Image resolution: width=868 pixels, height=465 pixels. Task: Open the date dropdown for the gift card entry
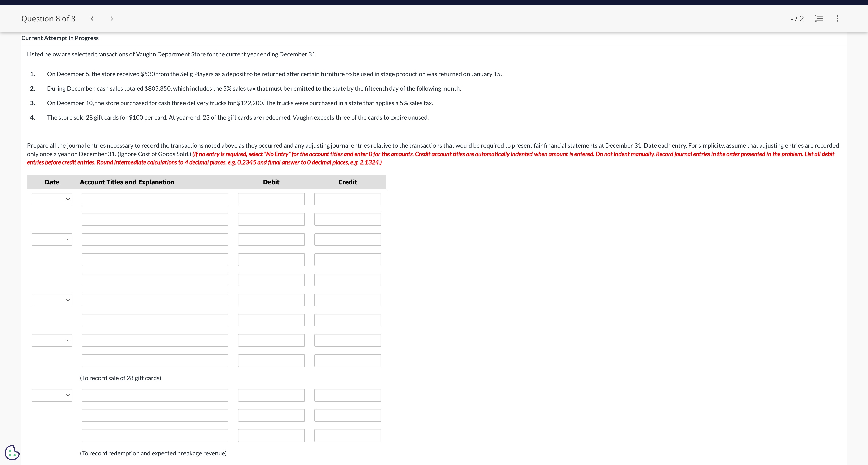(x=52, y=340)
